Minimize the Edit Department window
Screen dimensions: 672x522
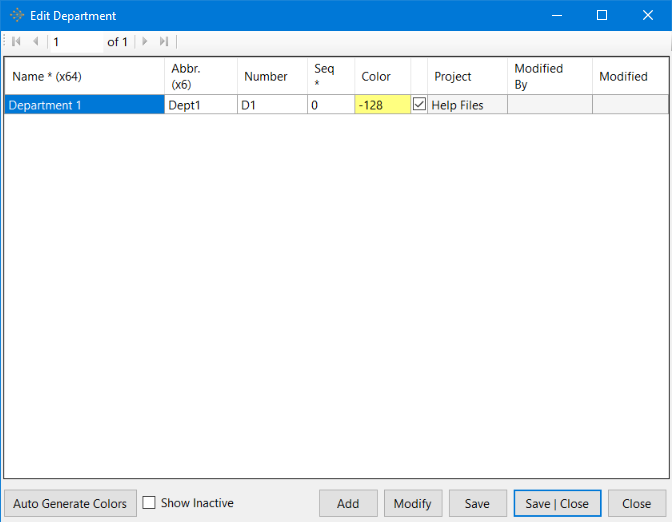557,15
